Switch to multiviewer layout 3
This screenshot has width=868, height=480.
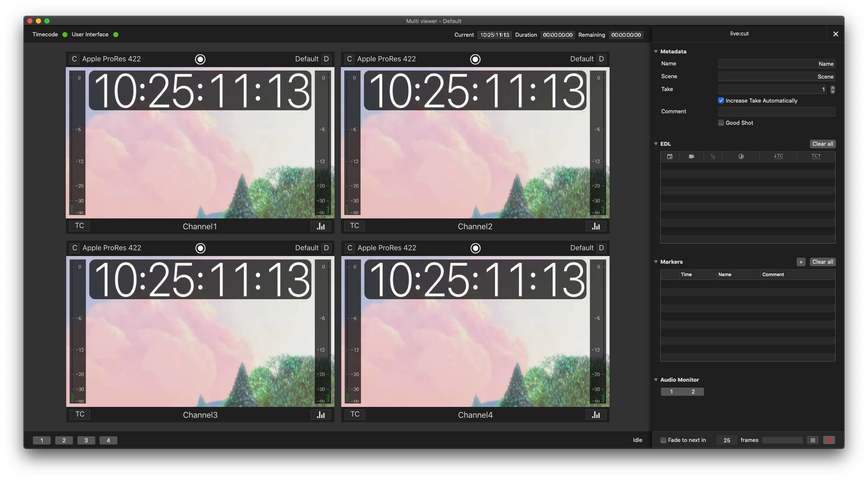click(86, 440)
